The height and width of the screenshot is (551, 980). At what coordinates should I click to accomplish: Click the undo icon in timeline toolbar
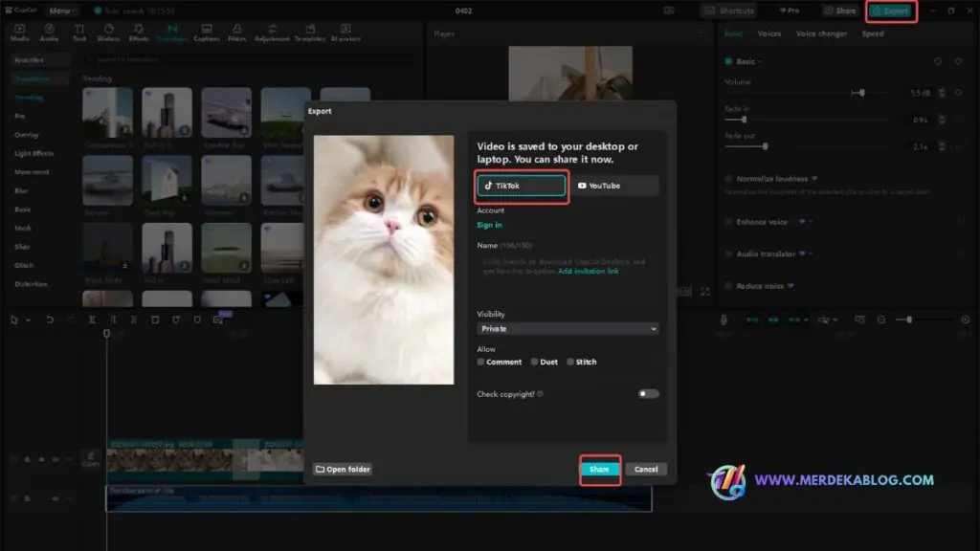[x=50, y=320]
